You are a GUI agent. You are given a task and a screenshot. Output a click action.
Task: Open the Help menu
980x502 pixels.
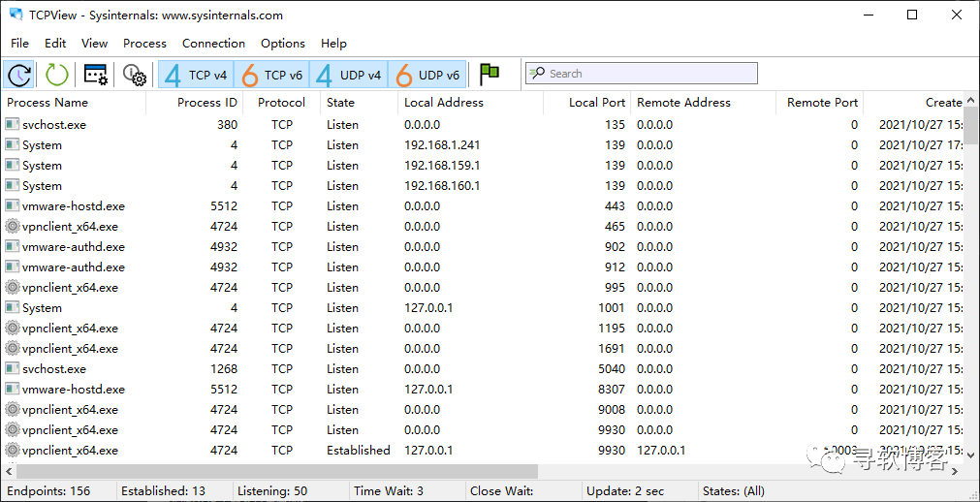pyautogui.click(x=333, y=44)
